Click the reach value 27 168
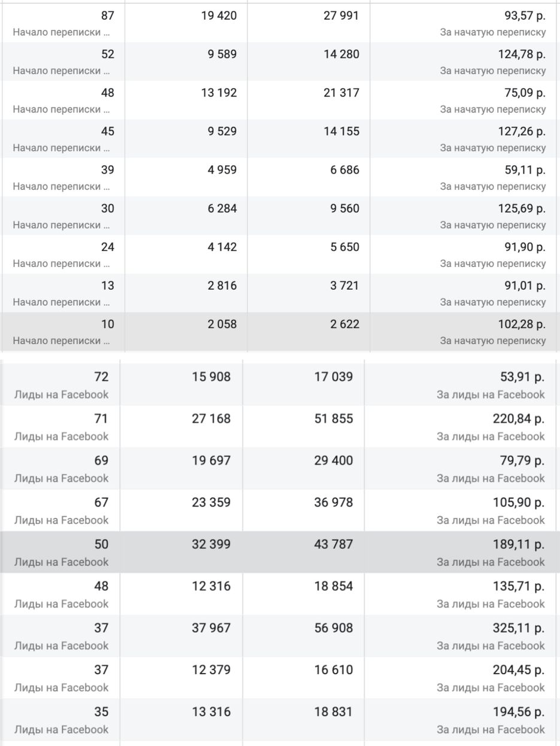Screen dimensions: 560x746 tap(211, 419)
